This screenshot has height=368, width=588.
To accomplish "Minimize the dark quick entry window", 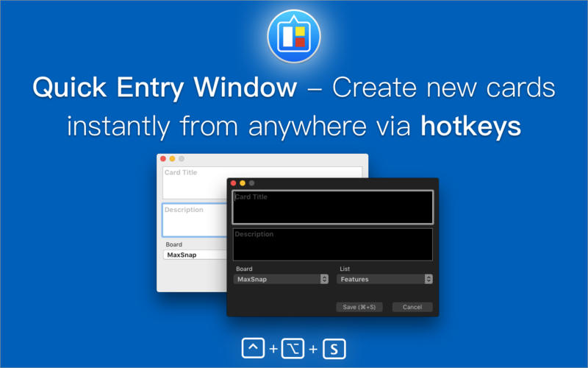I will pyautogui.click(x=243, y=183).
